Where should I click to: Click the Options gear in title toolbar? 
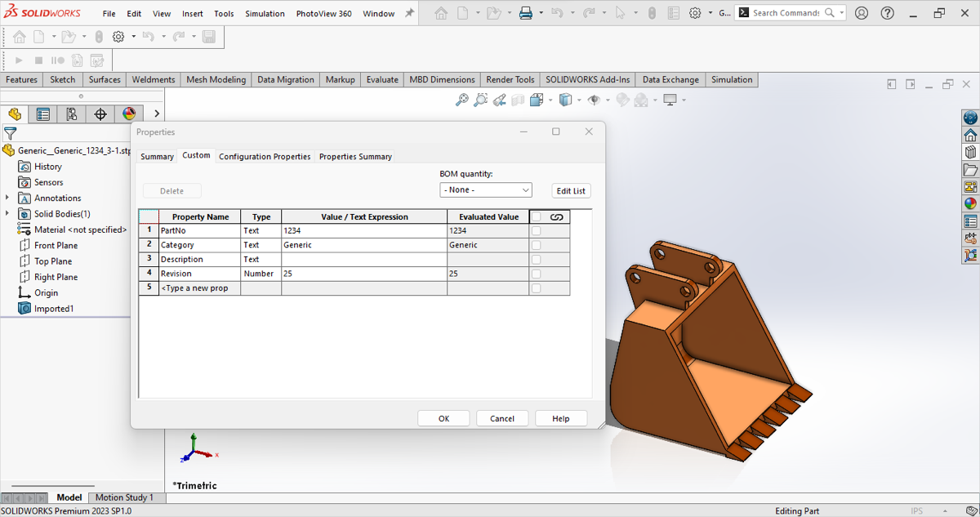695,13
